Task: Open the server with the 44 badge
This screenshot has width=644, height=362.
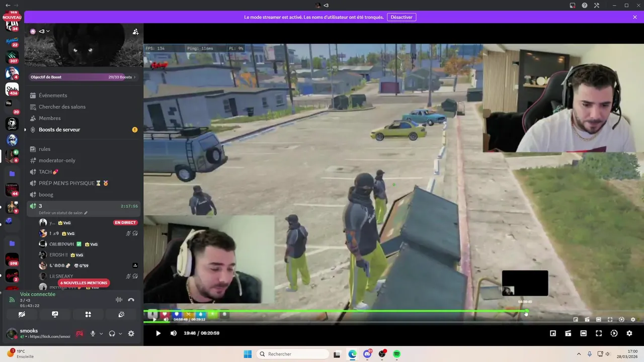Action: (x=12, y=190)
